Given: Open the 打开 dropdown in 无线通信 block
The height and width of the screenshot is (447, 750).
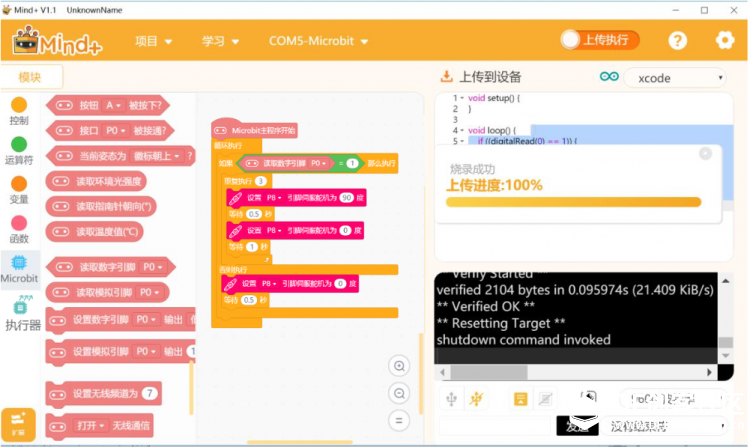Looking at the screenshot, I should click(90, 425).
